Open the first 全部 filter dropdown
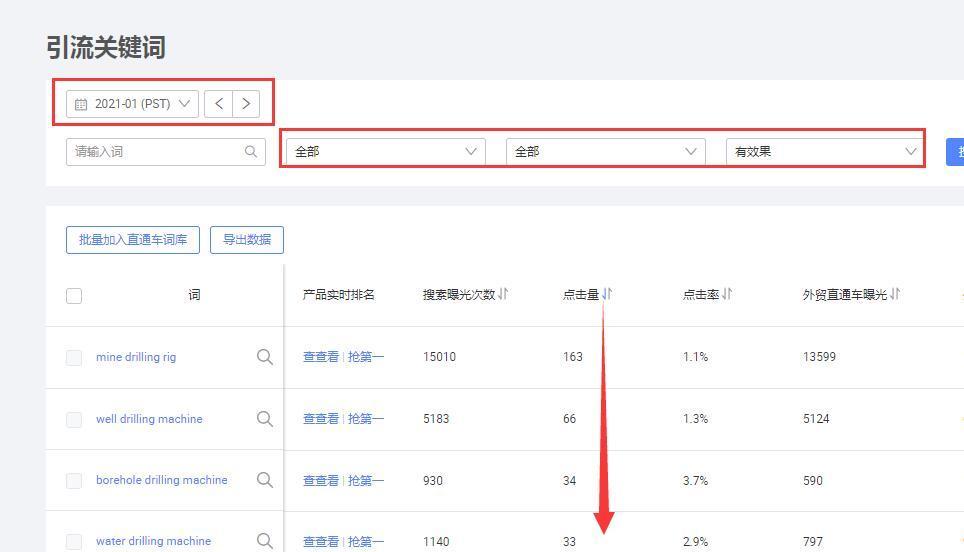This screenshot has height=552, width=964. click(385, 152)
